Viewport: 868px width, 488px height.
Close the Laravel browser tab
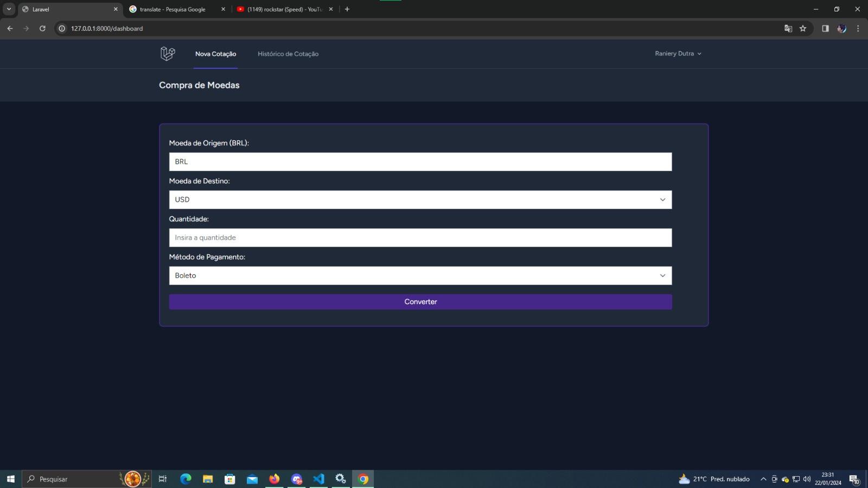pyautogui.click(x=116, y=9)
